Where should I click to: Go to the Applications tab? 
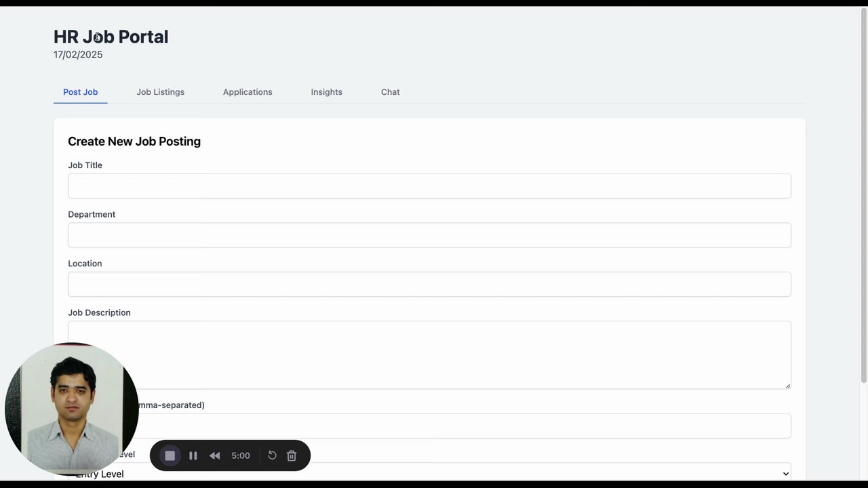248,92
